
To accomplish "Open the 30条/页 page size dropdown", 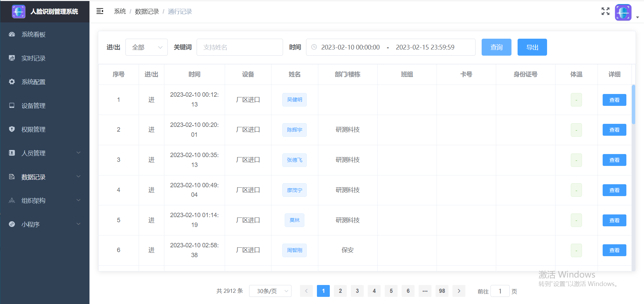I will tap(270, 291).
